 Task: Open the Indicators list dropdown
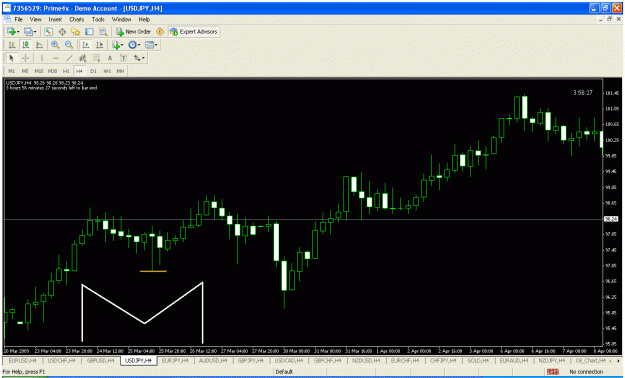(x=118, y=45)
